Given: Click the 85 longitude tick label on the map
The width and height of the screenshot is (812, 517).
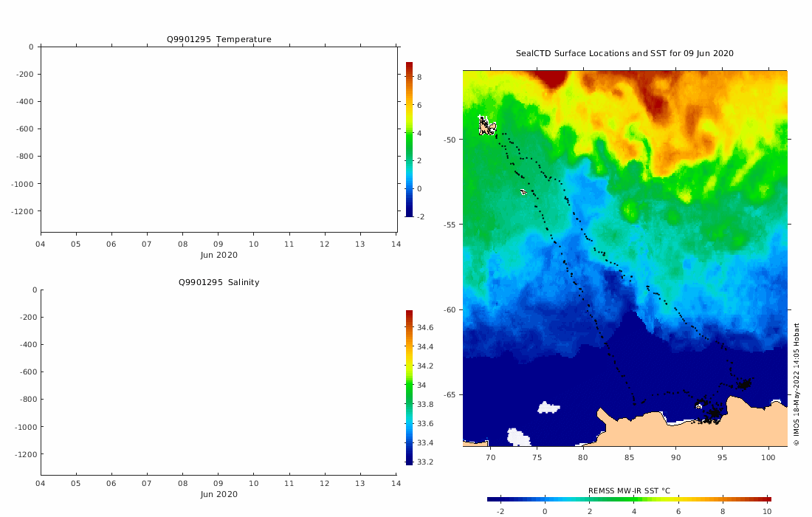Looking at the screenshot, I should [x=629, y=457].
